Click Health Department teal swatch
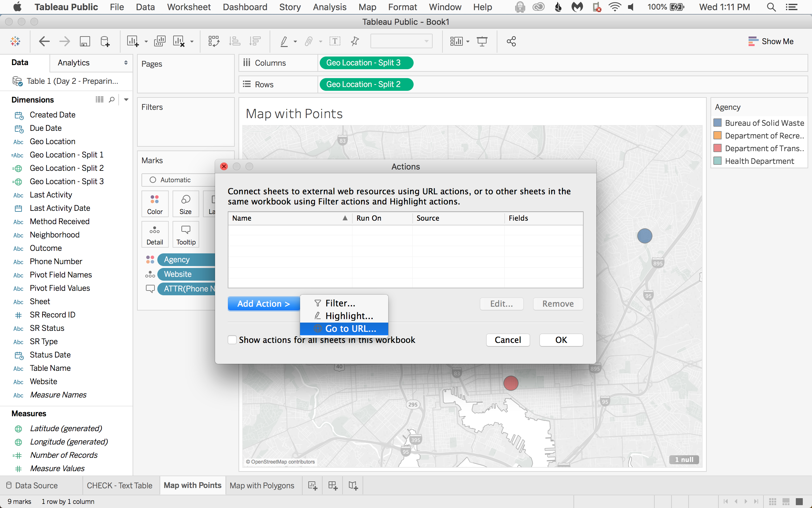The image size is (812, 508). 717,161
